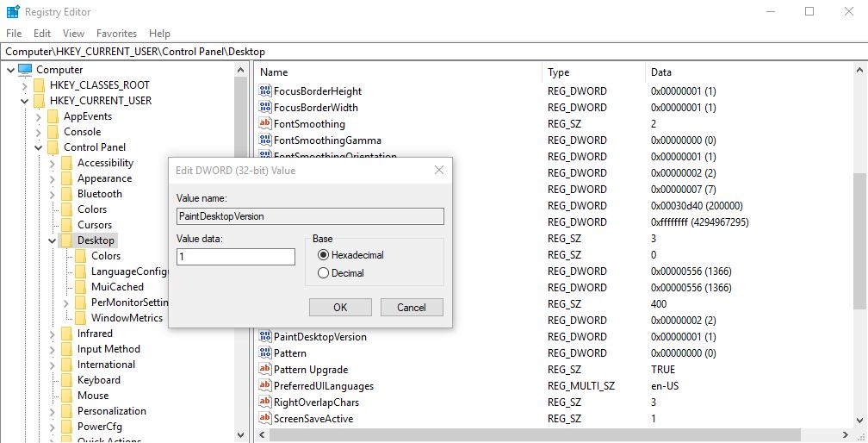Screen dimensions: 868x443
Task: Click FontSmoothing string value icon
Action: (265, 124)
